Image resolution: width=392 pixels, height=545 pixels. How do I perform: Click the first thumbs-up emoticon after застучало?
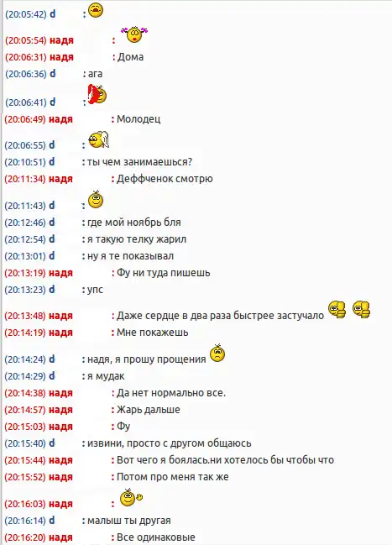[x=337, y=309]
